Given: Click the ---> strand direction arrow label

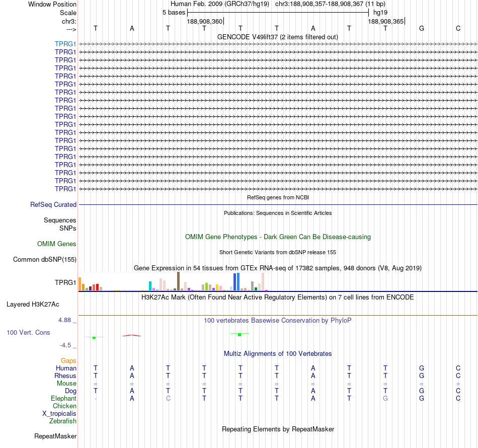Looking at the screenshot, I should tap(71, 29).
